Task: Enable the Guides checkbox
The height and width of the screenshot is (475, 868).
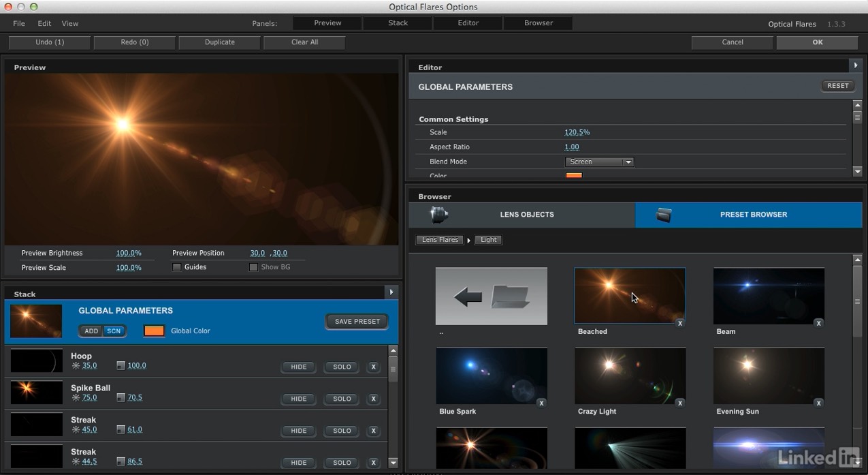Action: [x=177, y=267]
